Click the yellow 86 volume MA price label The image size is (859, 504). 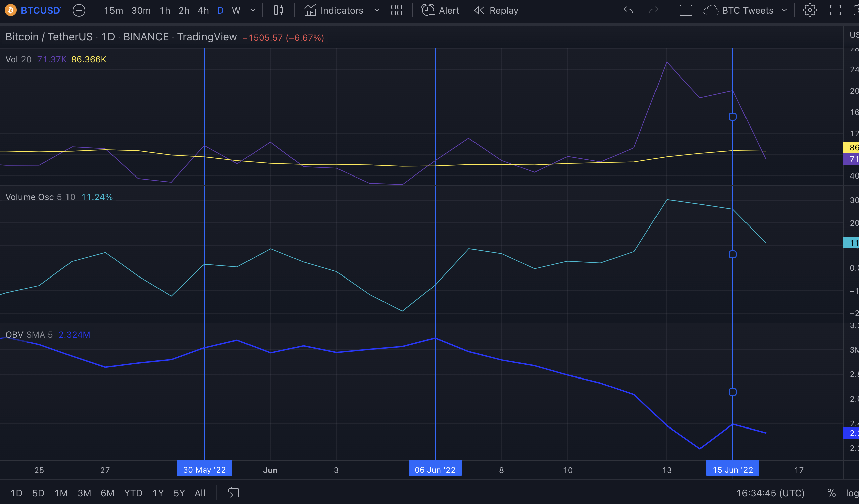851,147
